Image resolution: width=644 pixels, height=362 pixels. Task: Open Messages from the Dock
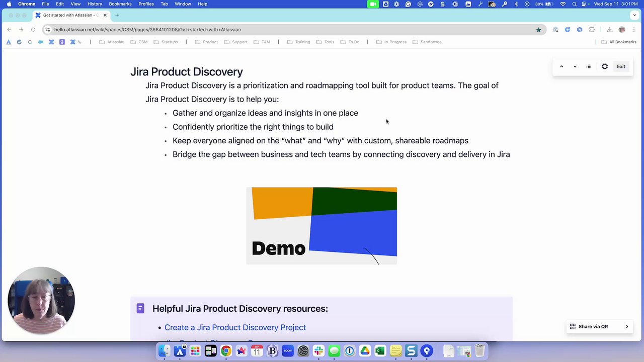point(334,350)
